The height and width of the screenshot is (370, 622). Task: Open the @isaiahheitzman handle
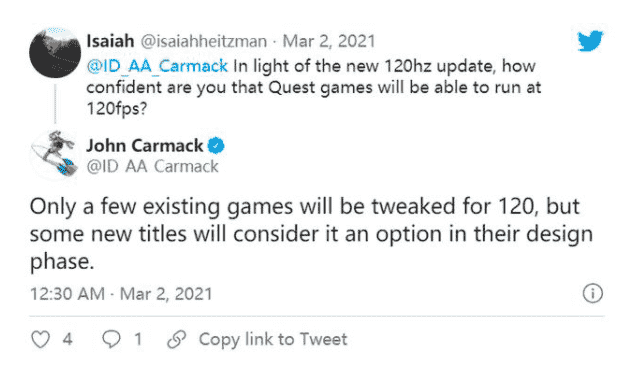pyautogui.click(x=204, y=41)
